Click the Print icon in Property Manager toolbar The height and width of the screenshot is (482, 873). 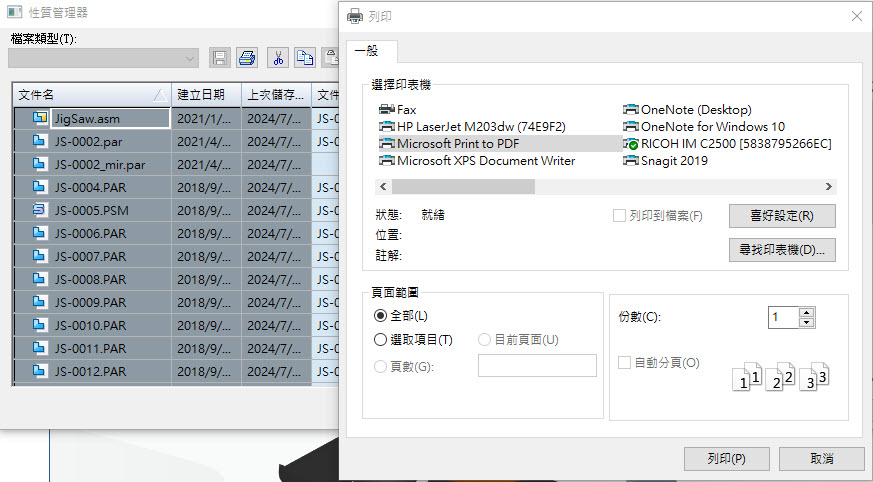tap(247, 58)
